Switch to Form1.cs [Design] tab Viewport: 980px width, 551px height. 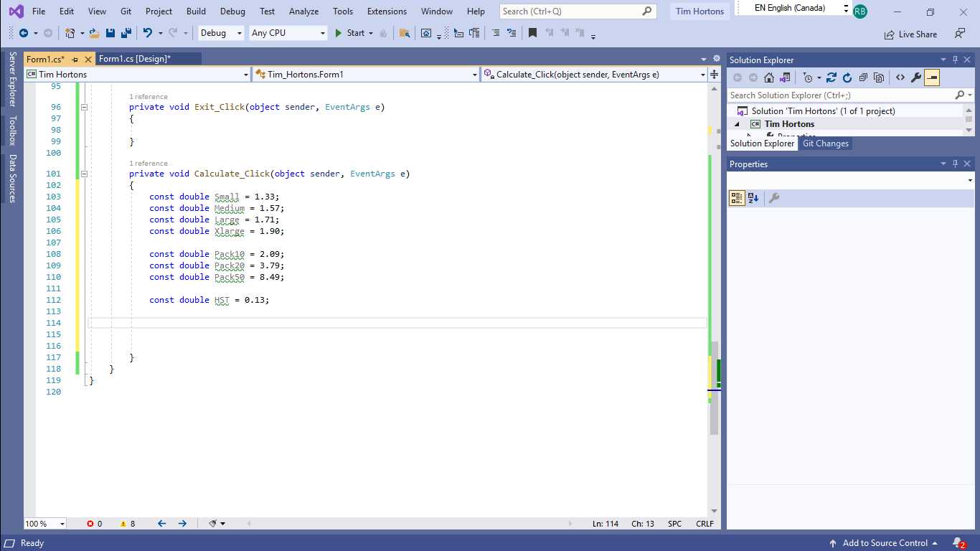(135, 59)
